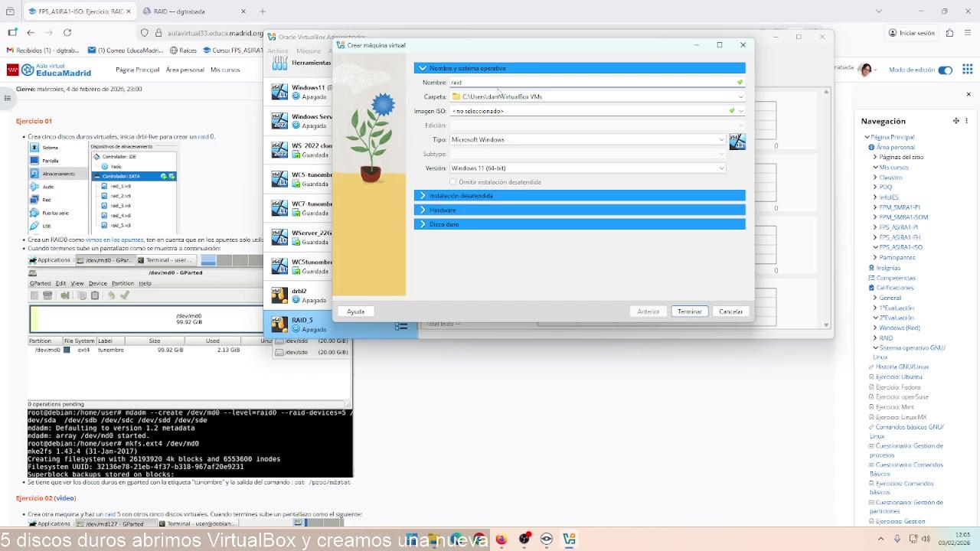Click the browser extensions puzzle icon

949,33
